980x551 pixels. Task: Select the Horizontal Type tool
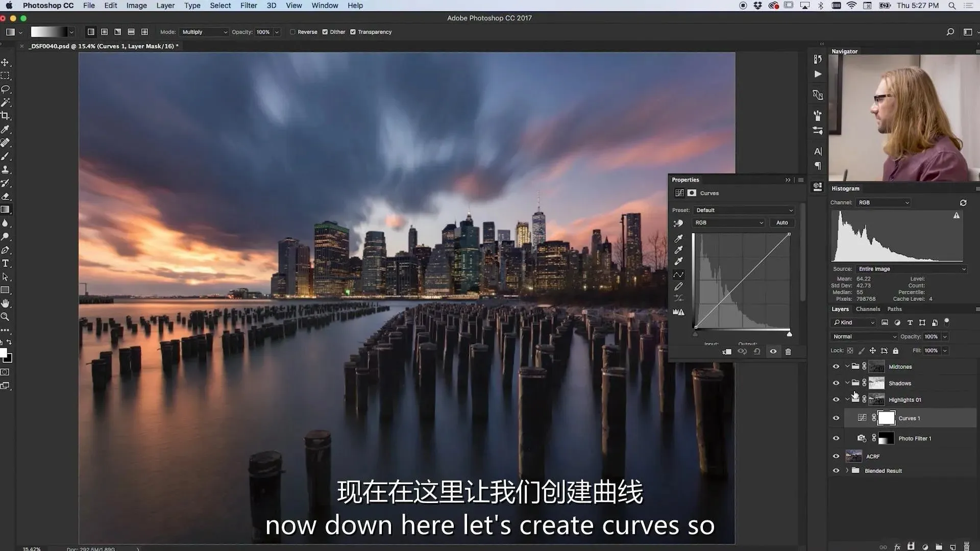pyautogui.click(x=6, y=263)
